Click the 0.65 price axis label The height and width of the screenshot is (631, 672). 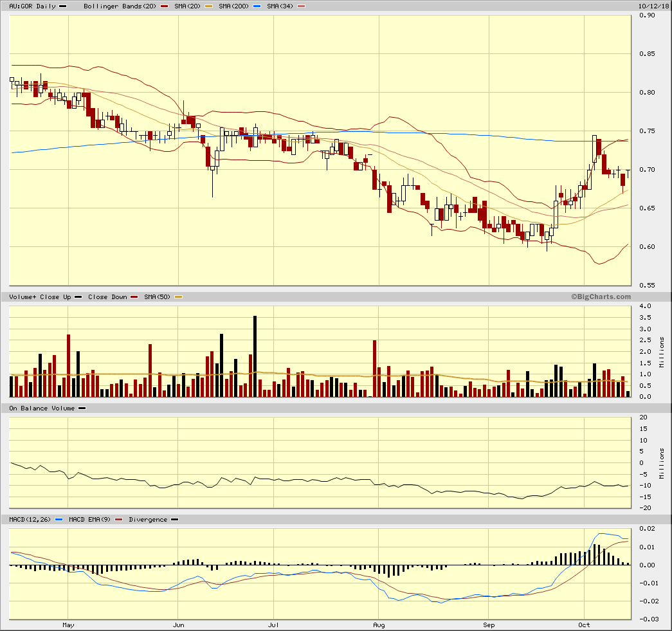pyautogui.click(x=647, y=208)
